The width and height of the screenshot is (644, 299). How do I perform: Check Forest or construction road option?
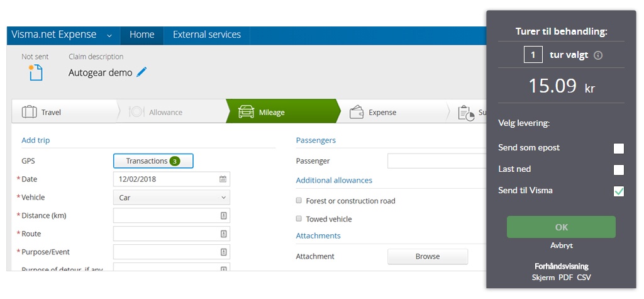pos(299,201)
